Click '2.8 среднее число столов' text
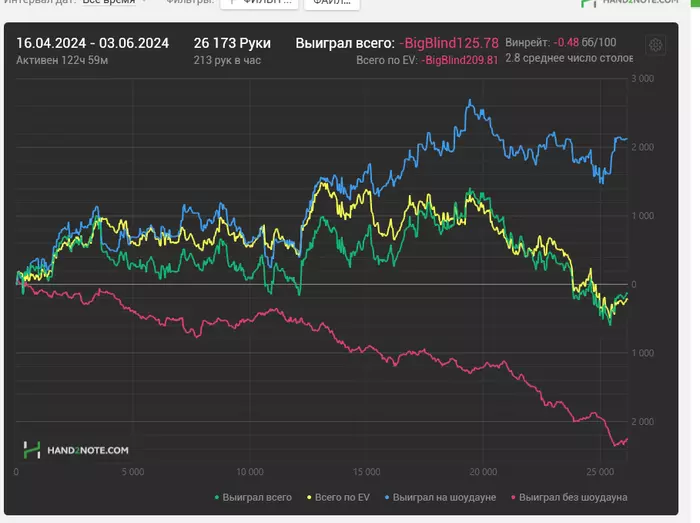Screen dimensions: 700x523 (x=569, y=58)
